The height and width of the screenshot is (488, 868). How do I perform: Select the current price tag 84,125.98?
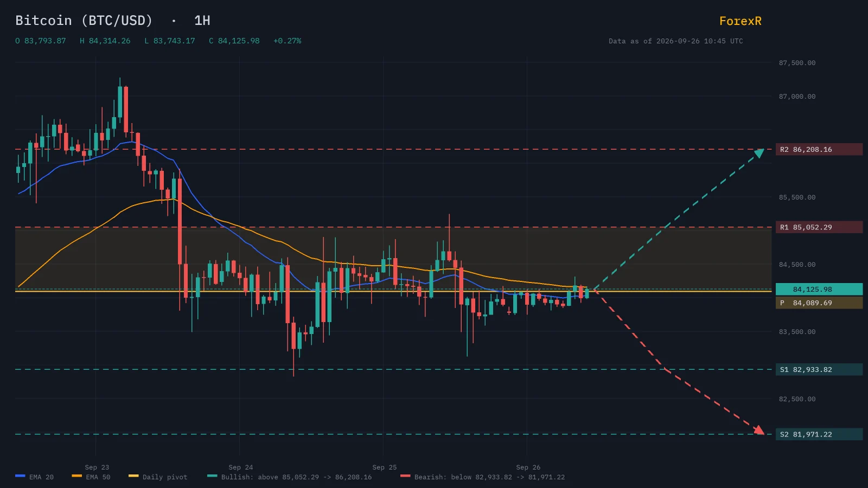click(x=819, y=289)
